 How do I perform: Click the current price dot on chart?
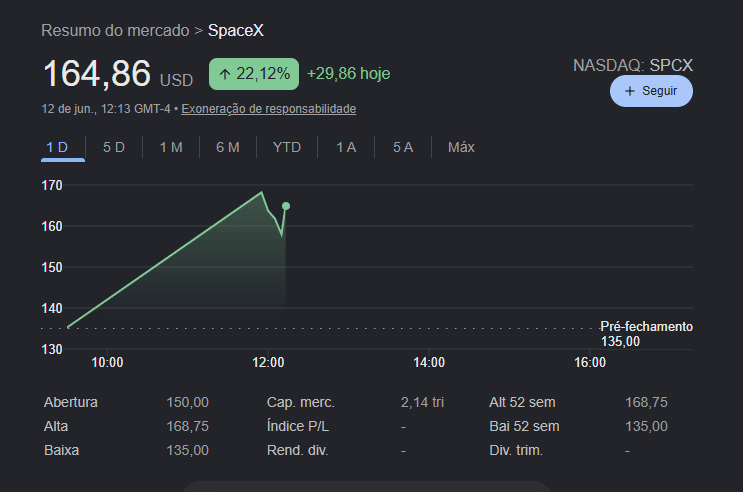tap(286, 206)
